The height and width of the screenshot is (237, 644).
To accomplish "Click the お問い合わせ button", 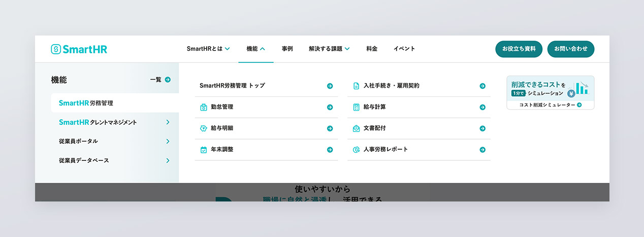I will click(x=571, y=49).
